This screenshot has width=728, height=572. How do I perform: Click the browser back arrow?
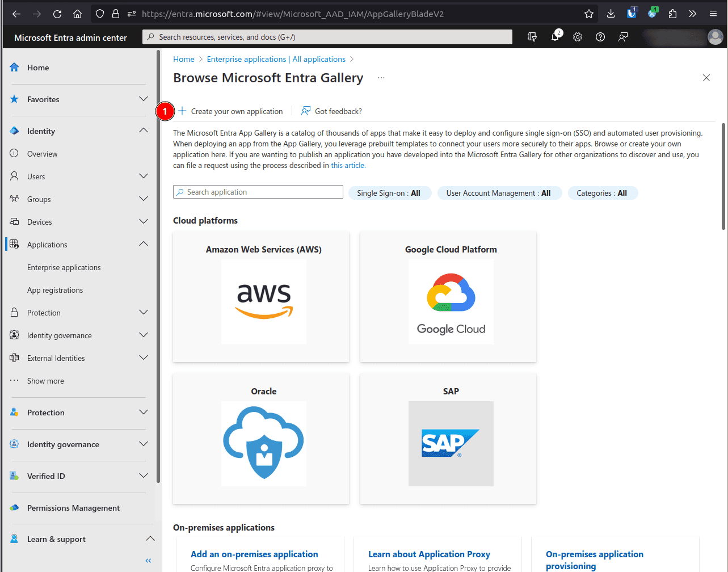coord(16,14)
